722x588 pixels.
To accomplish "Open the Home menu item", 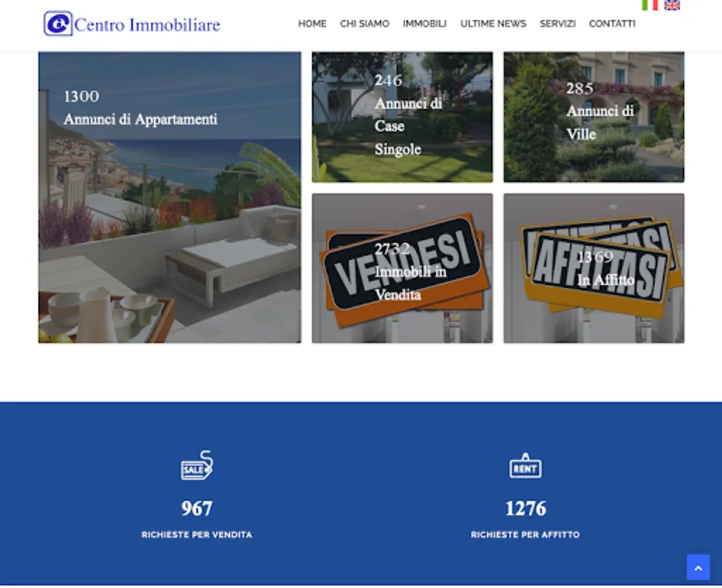I will (312, 24).
